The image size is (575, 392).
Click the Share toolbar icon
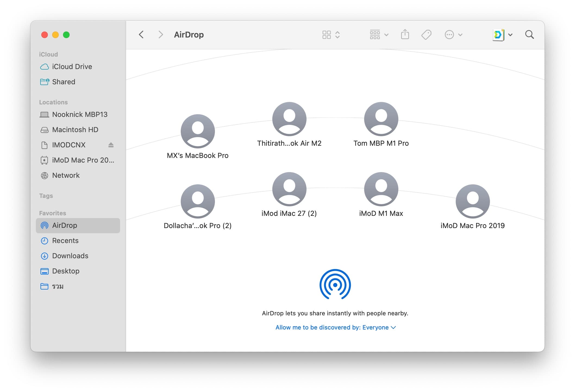[405, 35]
